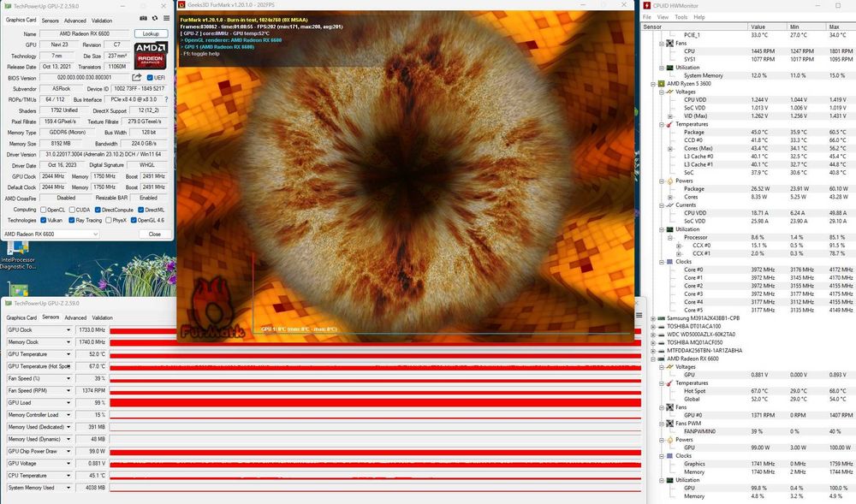Click the Ryzen Powers flame icon
The height and width of the screenshot is (504, 856).
click(x=669, y=181)
